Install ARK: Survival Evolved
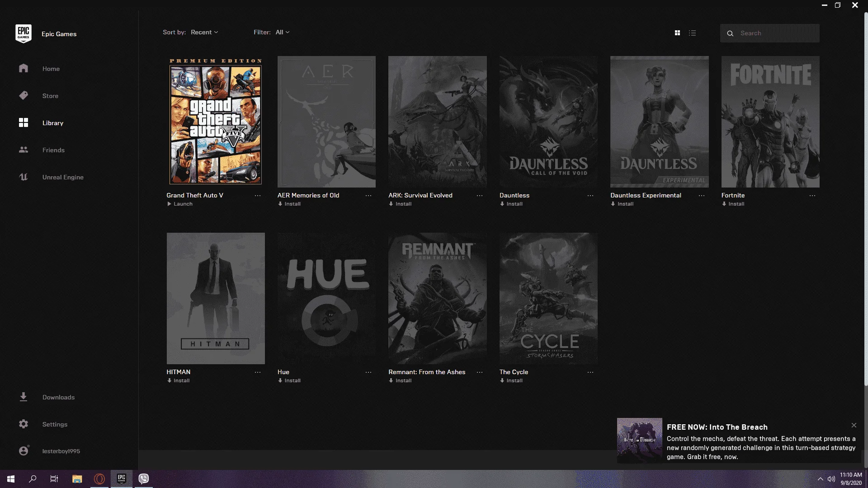 coord(400,204)
